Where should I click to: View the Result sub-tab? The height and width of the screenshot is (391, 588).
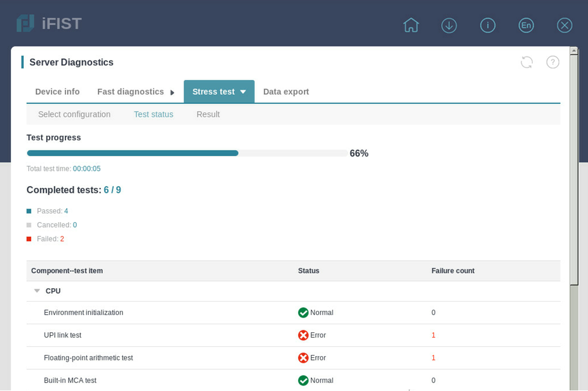pyautogui.click(x=208, y=114)
